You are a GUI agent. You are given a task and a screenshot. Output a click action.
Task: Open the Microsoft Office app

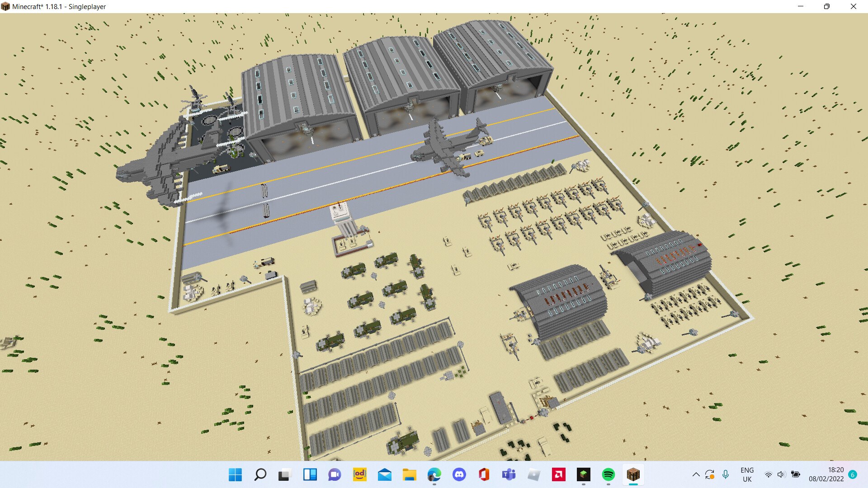[483, 475]
